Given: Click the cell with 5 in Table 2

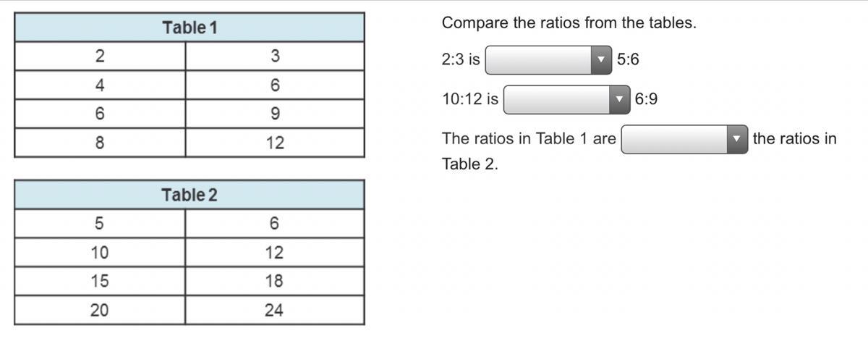Looking at the screenshot, I should pos(100,224).
